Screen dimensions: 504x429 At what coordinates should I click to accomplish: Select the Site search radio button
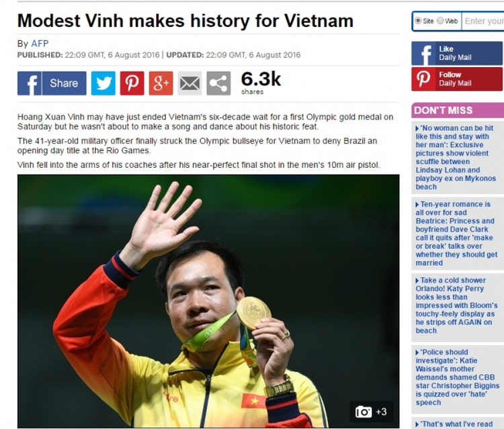pos(418,21)
